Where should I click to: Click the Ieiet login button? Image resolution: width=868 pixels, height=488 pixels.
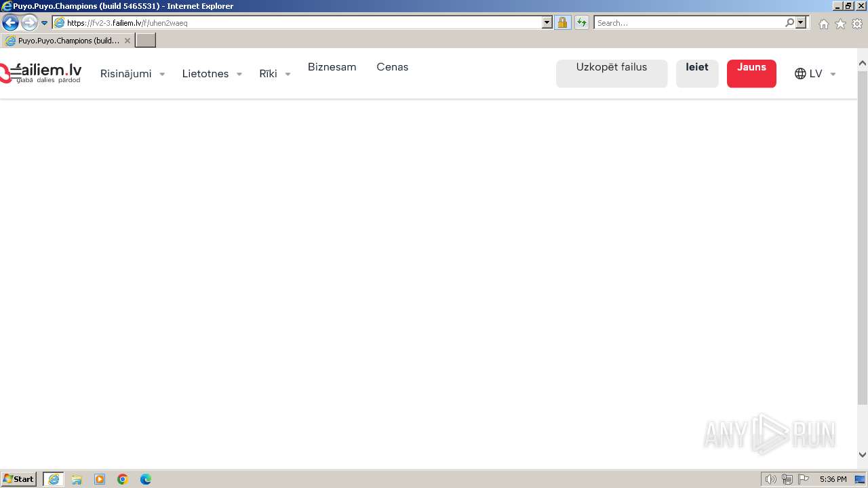point(697,73)
